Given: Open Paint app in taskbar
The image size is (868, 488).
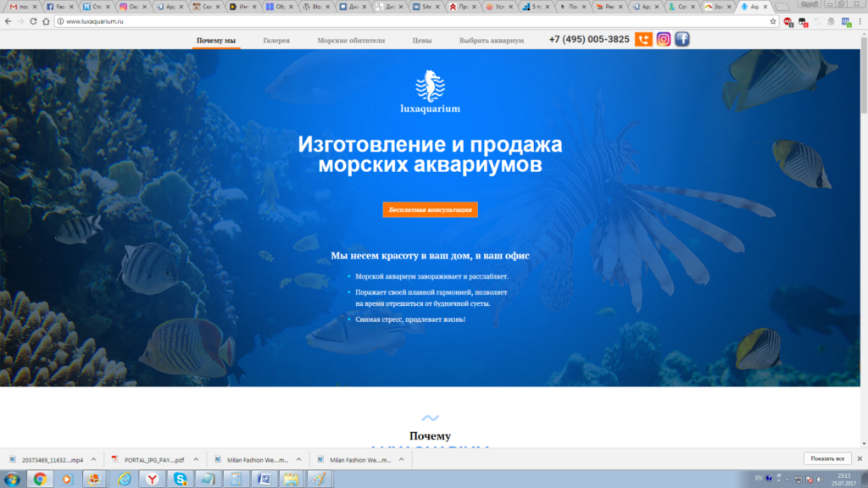Looking at the screenshot, I should pyautogui.click(x=320, y=480).
